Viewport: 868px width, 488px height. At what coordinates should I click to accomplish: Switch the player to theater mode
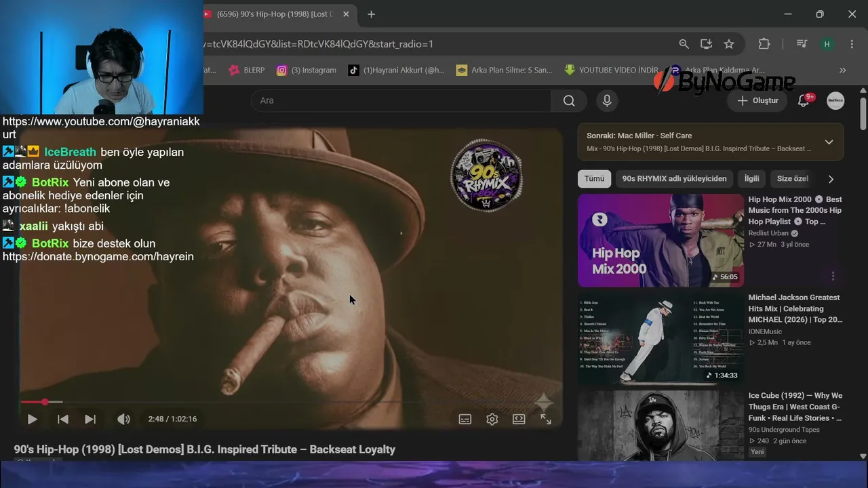[519, 420]
